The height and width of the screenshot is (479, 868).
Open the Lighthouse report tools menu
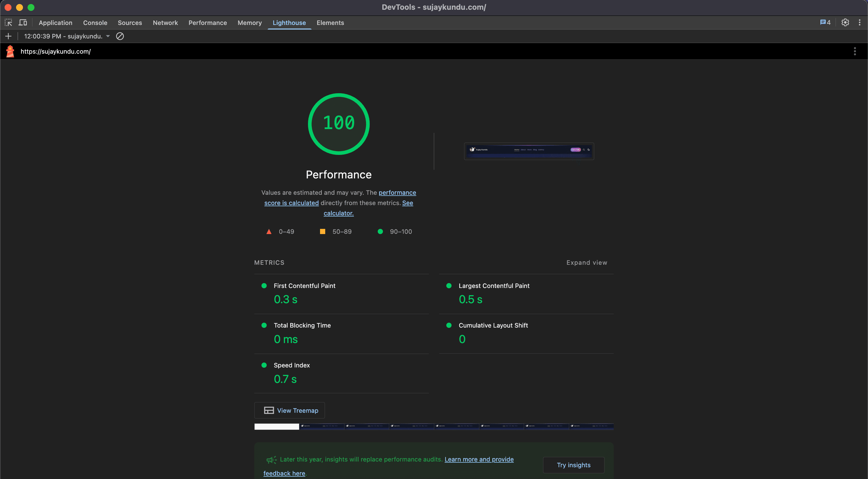855,51
